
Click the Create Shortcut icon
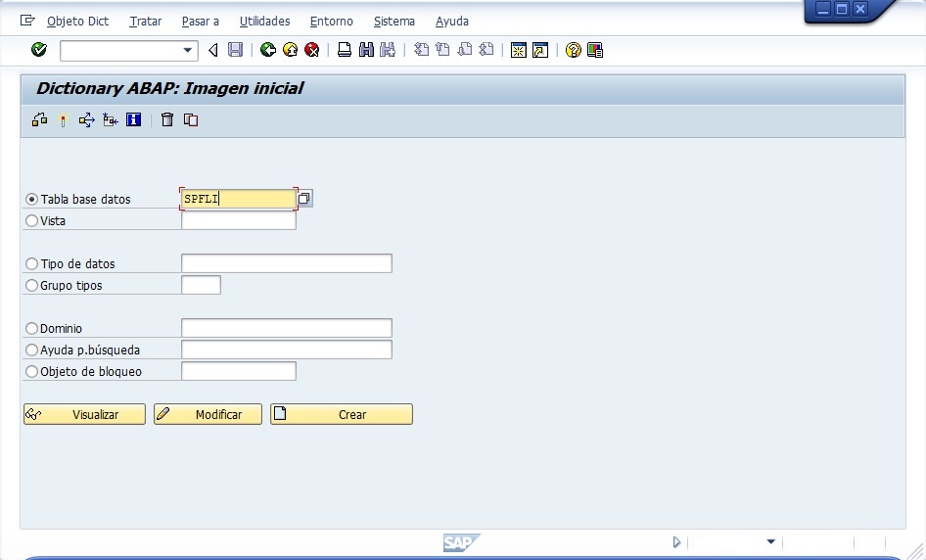click(x=540, y=50)
